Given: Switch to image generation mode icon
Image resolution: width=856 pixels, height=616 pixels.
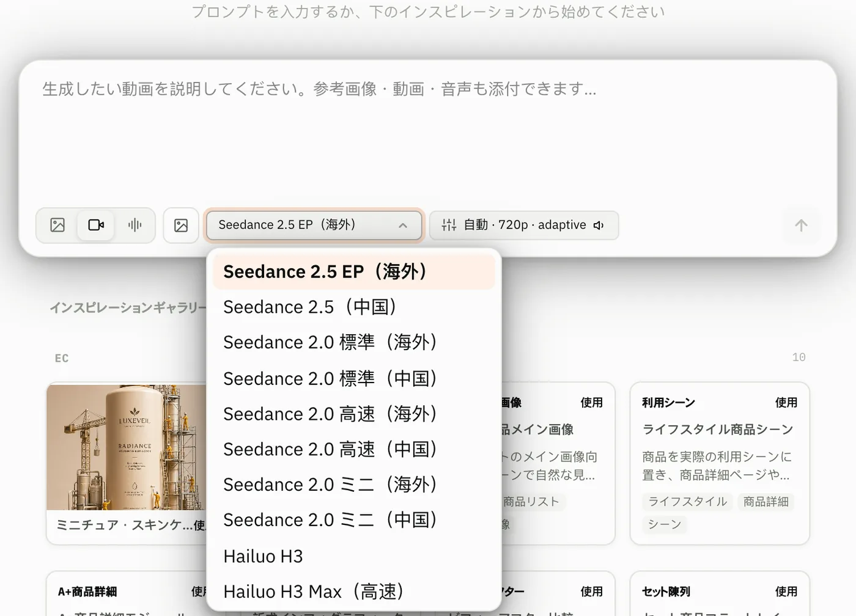Looking at the screenshot, I should 57,226.
